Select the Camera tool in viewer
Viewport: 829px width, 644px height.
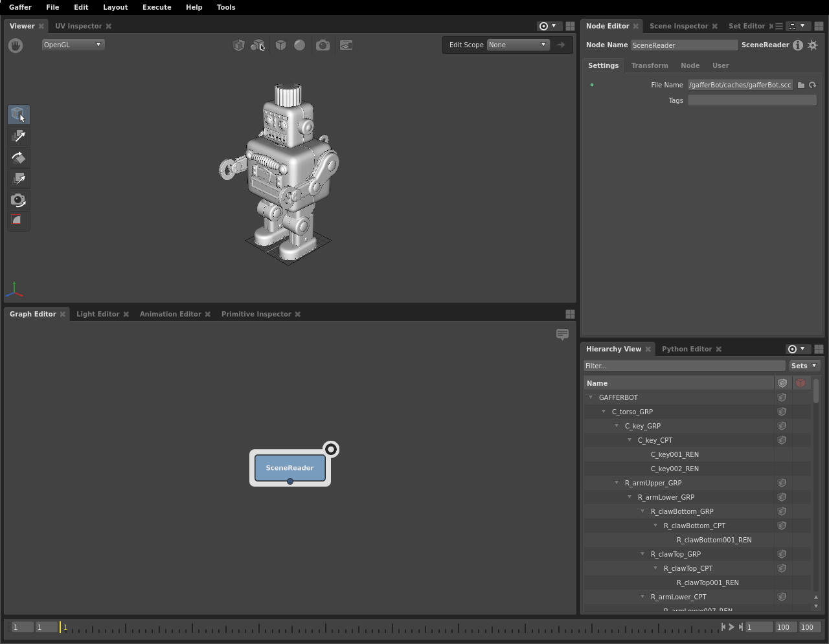[19, 200]
